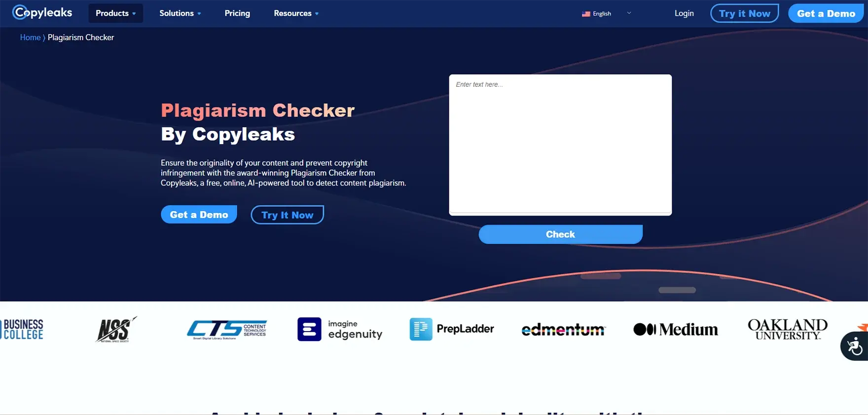Click the Edmentum logo
Viewport: 868px width, 415px height.
564,330
